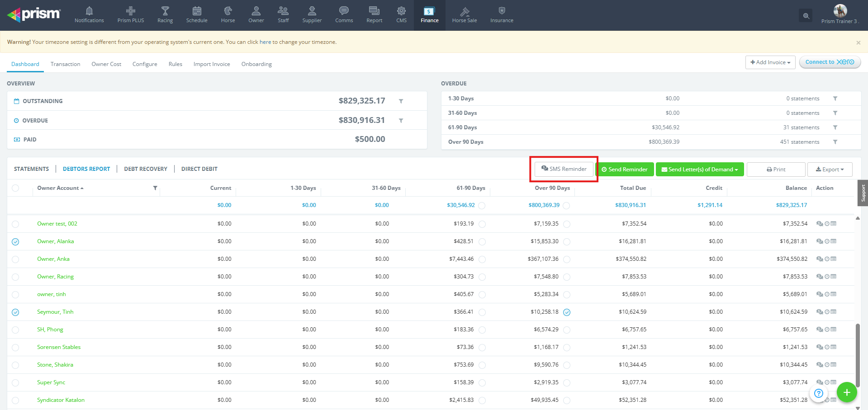Open the Debt Recovery tab
Viewport: 868px width, 410px height.
pos(146,169)
